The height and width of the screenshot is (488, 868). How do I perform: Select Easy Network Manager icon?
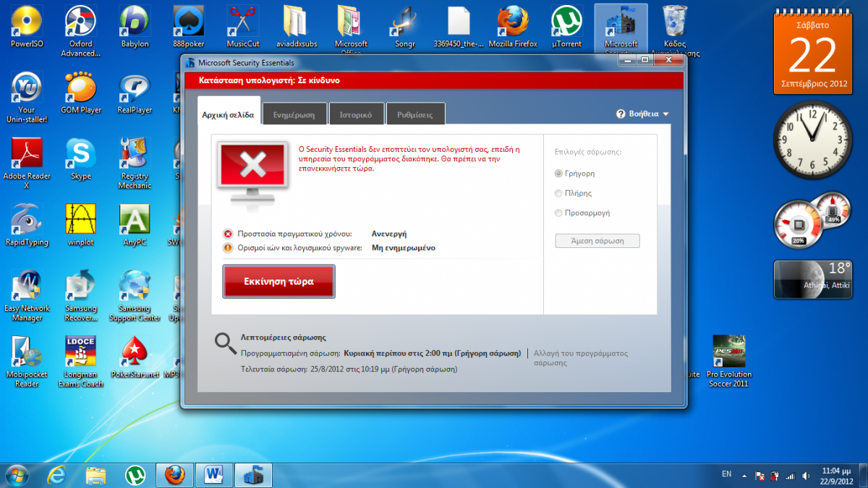27,296
